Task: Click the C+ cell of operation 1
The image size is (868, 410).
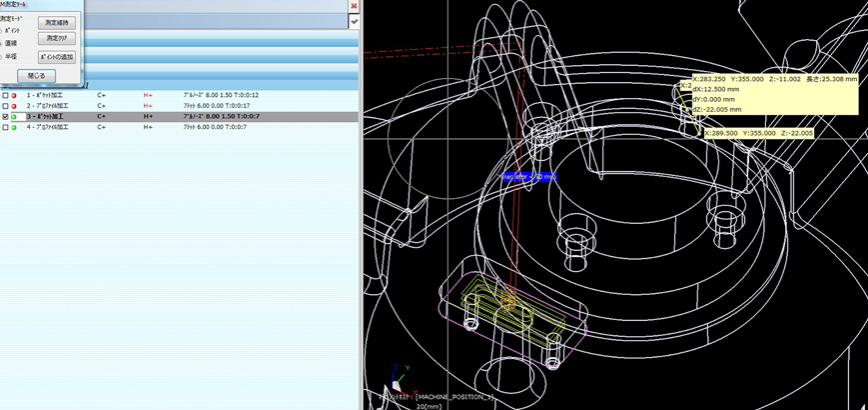Action: [x=101, y=95]
